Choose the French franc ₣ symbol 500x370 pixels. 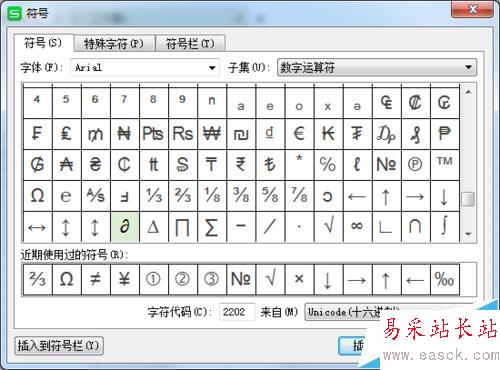point(37,134)
